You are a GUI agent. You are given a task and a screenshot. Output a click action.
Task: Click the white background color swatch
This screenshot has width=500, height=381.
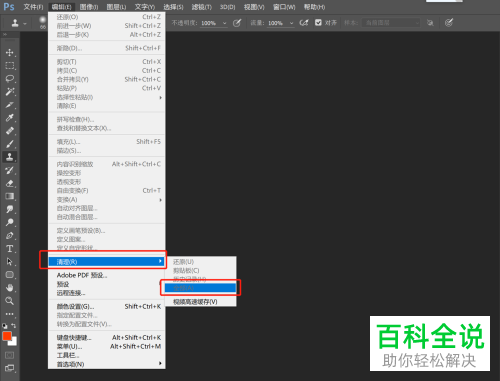coord(14,343)
